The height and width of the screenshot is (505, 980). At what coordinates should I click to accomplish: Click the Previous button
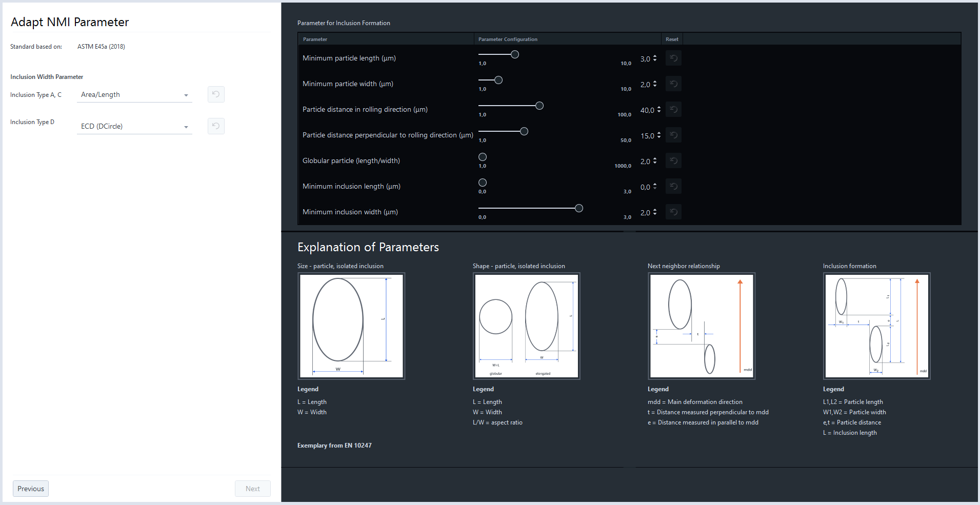tap(30, 488)
